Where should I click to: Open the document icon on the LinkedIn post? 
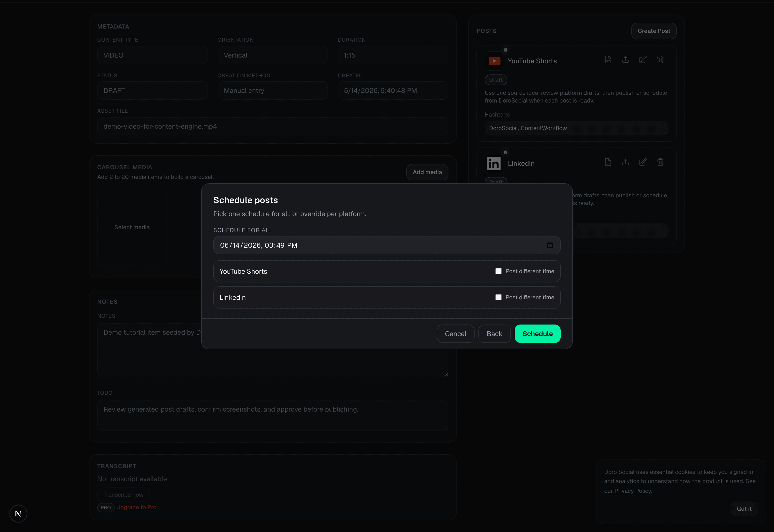(608, 162)
